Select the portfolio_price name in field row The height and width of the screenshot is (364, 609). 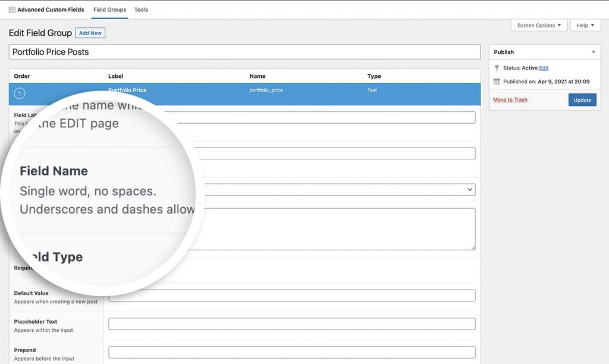266,90
